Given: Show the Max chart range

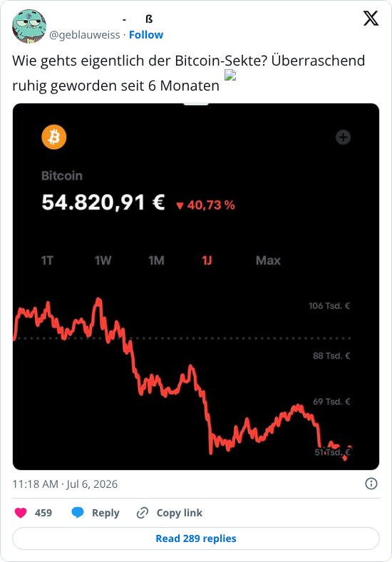Looking at the screenshot, I should pyautogui.click(x=268, y=260).
